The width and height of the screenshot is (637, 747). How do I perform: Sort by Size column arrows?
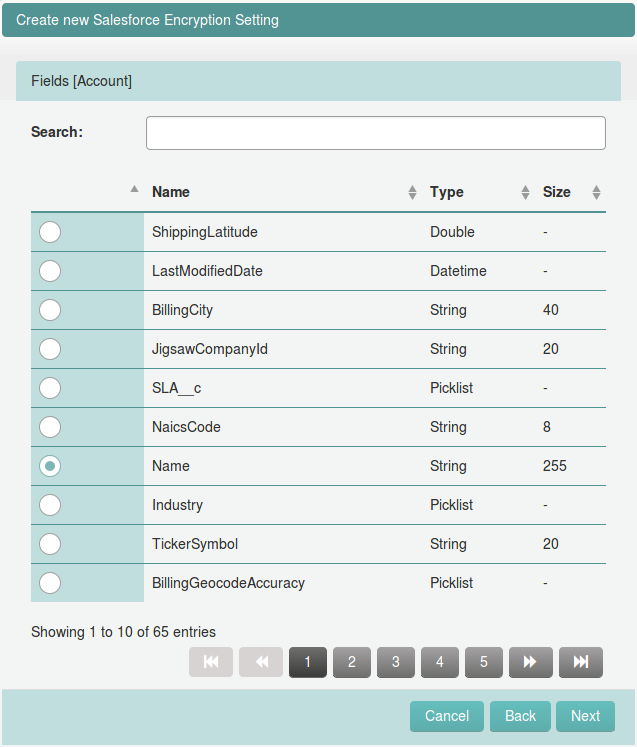click(596, 192)
